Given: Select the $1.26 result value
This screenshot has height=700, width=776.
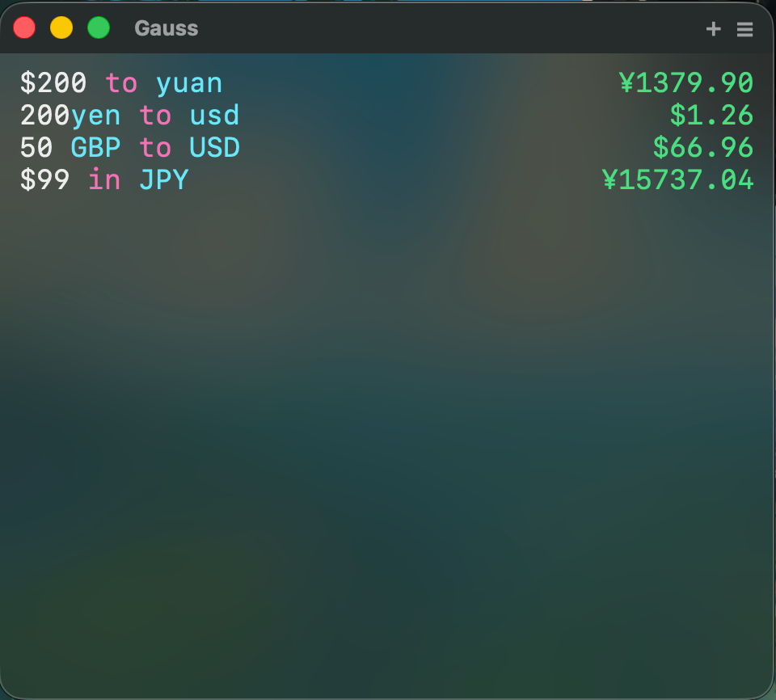Looking at the screenshot, I should click(x=711, y=116).
